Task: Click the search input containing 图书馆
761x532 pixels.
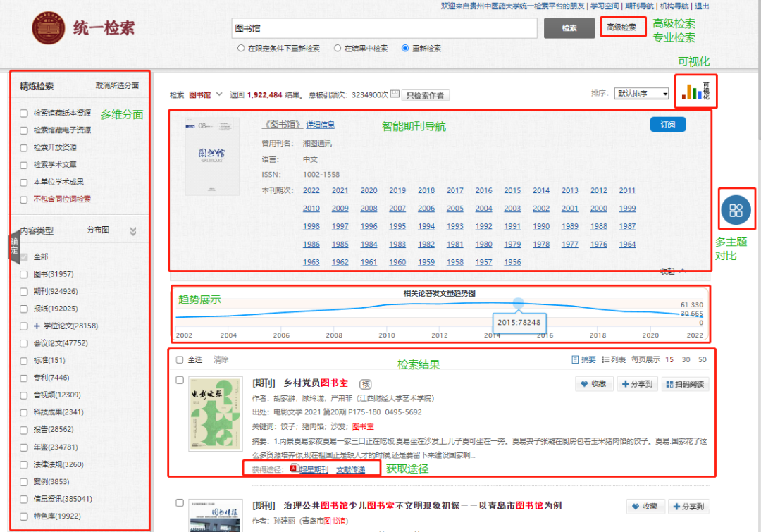Action: 384,28
